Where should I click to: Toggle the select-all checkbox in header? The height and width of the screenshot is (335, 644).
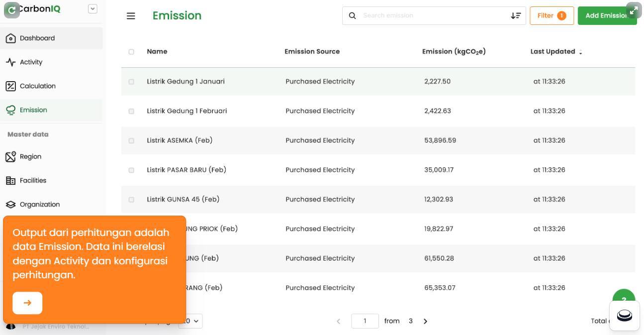(131, 52)
